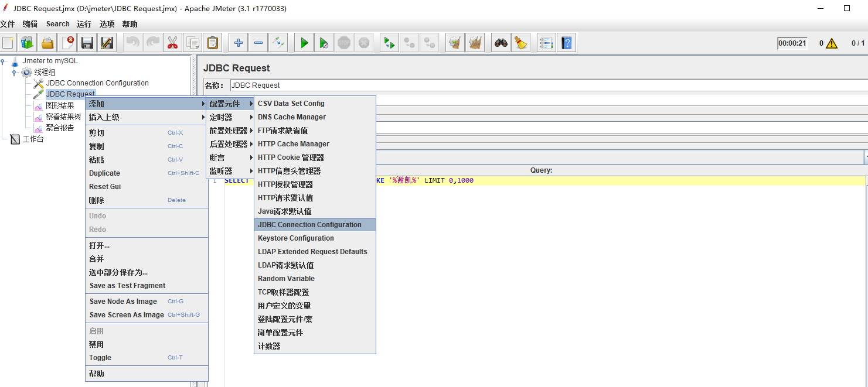The height and width of the screenshot is (387, 868).
Task: Click Save Node As Image option
Action: [x=147, y=302]
